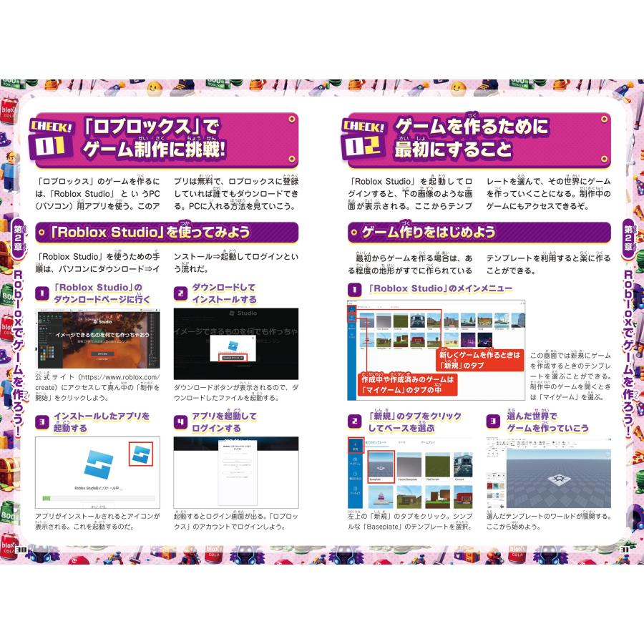Viewport: 644px width, 644px height.
Task: Switch to the ゲームプレイ tab
Action: pyautogui.click(x=428, y=442)
